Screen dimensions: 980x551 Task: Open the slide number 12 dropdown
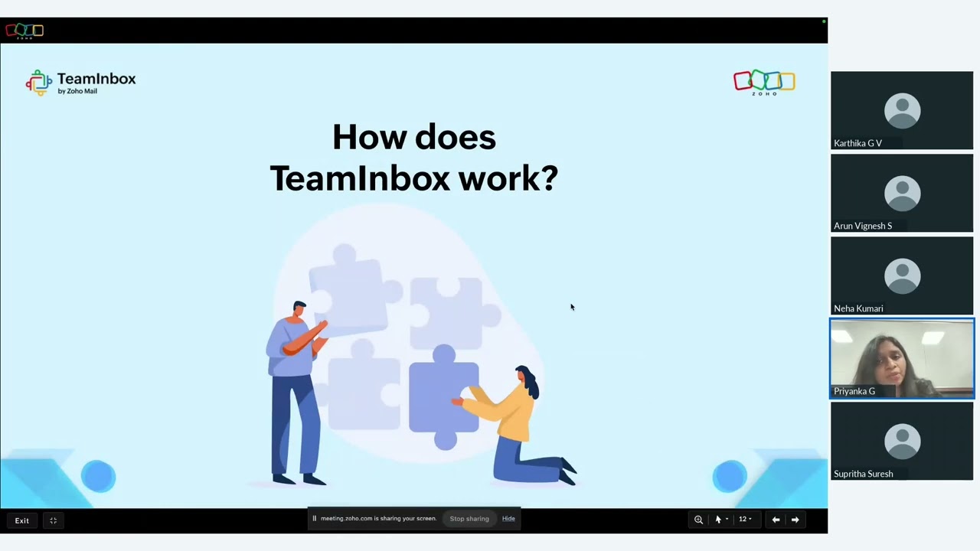point(745,520)
